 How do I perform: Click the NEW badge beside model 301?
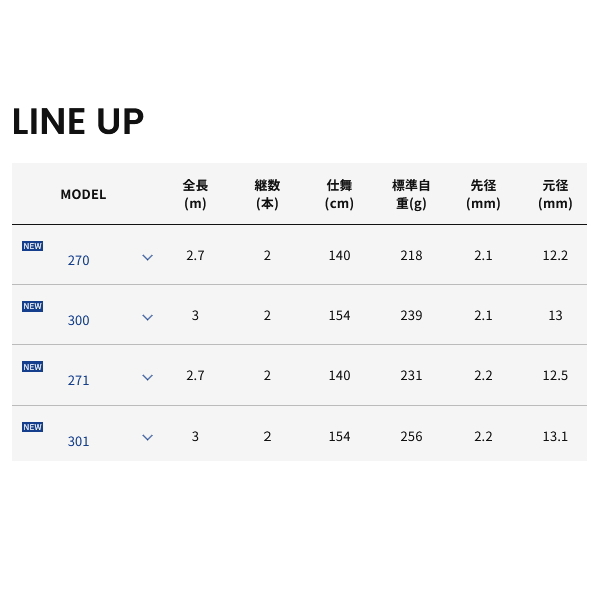click(x=33, y=427)
